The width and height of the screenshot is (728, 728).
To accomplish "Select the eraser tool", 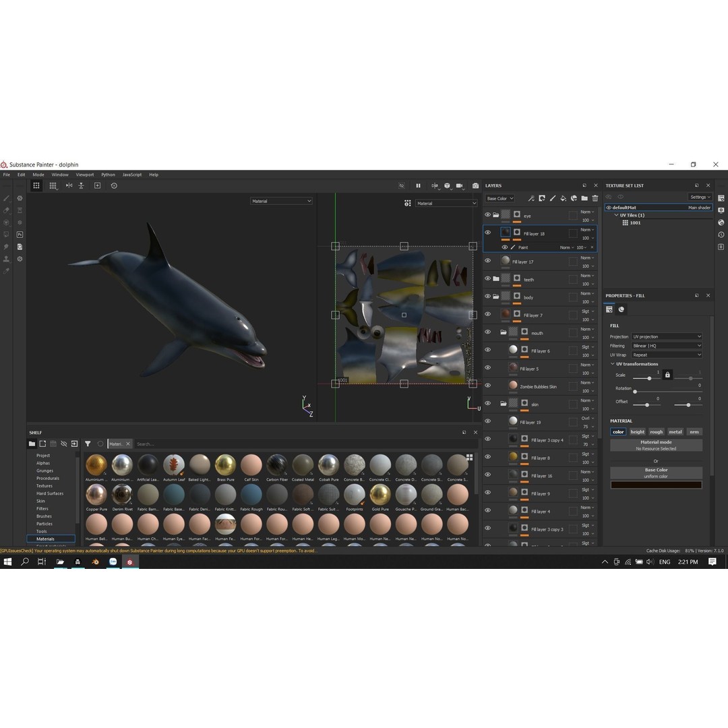I will [7, 210].
